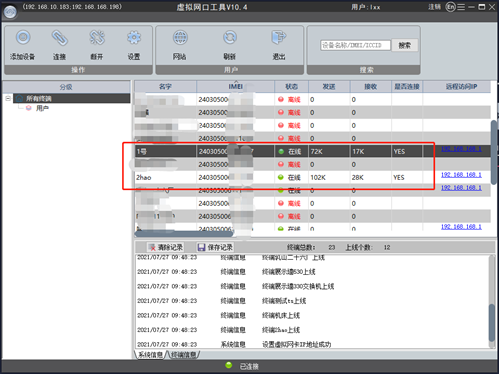Open 192.168.168.1 link in 1号 row
Screen dimensions: 499x374
[x=461, y=149]
